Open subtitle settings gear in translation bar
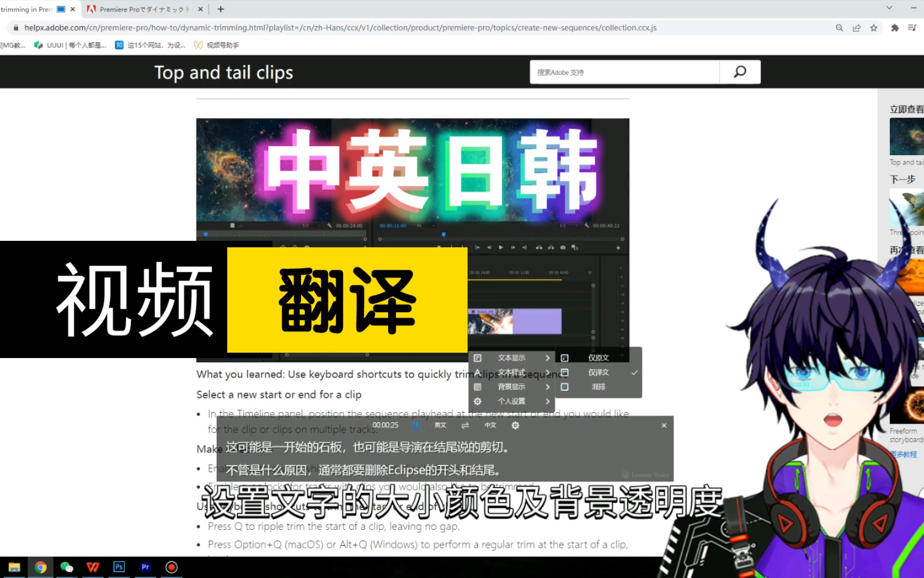This screenshot has width=924, height=578. 515,425
